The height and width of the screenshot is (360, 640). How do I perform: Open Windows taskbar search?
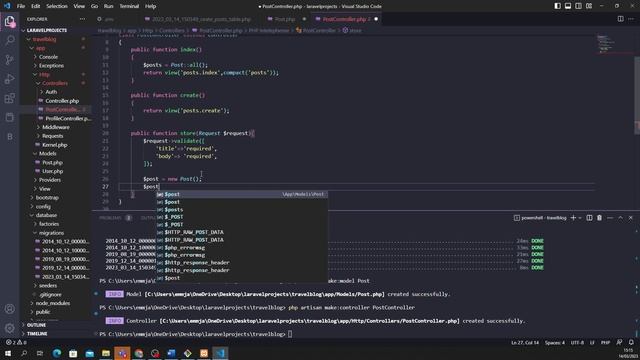pyautogui.click(x=24, y=353)
